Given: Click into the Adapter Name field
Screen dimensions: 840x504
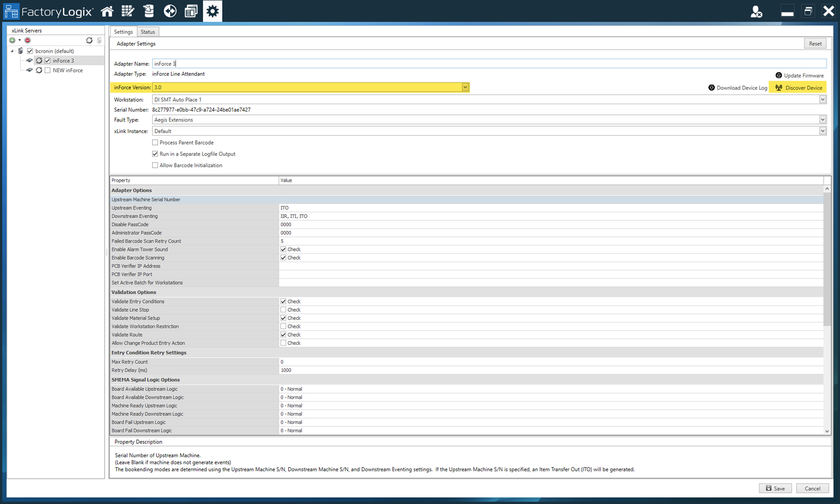Looking at the screenshot, I should pyautogui.click(x=489, y=63).
